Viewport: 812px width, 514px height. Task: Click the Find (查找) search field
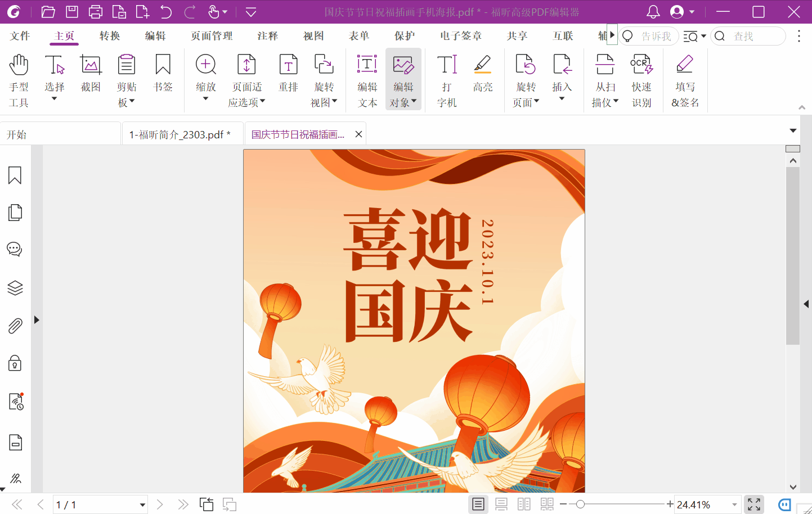click(x=748, y=36)
